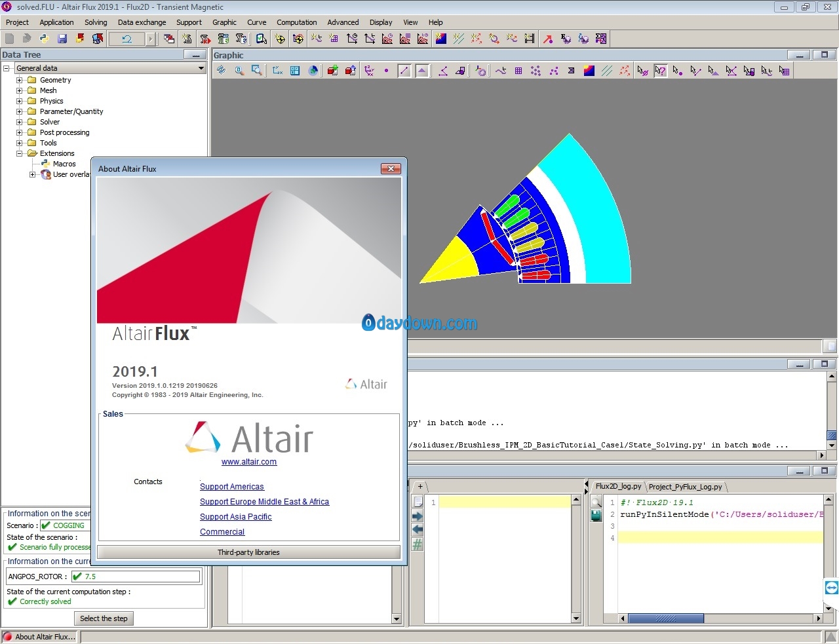Click the zoom all magnifier icon

239,71
